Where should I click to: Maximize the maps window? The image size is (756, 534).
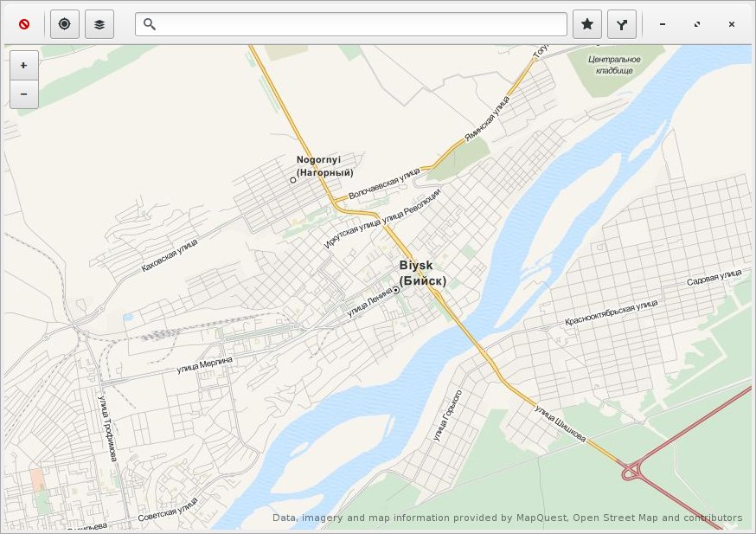pyautogui.click(x=697, y=24)
